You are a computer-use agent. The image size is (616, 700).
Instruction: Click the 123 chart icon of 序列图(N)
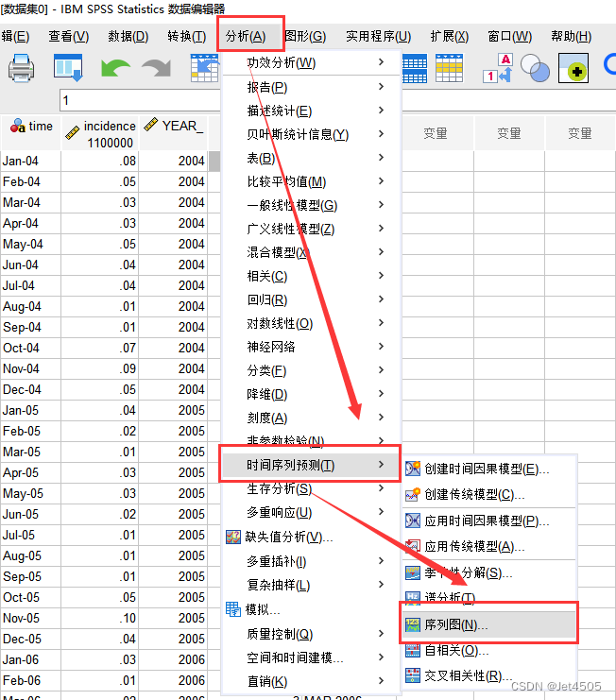click(x=413, y=624)
